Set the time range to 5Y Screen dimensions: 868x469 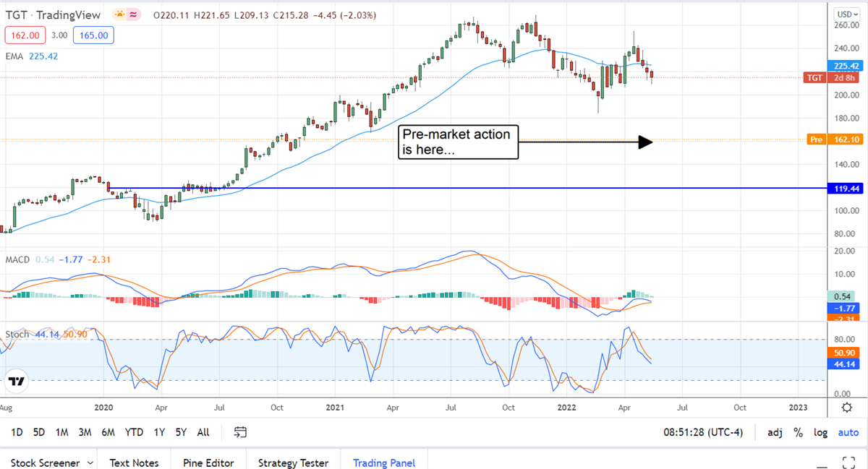pyautogui.click(x=181, y=432)
